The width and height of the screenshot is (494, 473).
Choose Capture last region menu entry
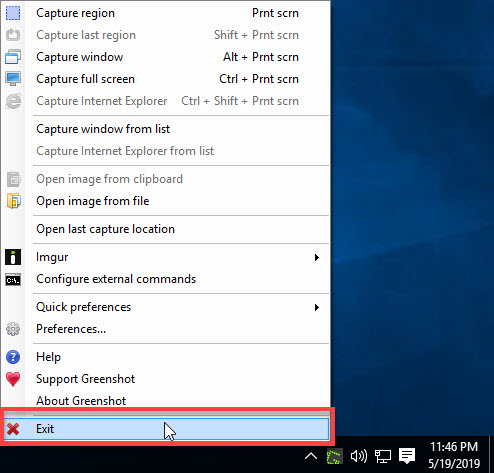[166, 35]
